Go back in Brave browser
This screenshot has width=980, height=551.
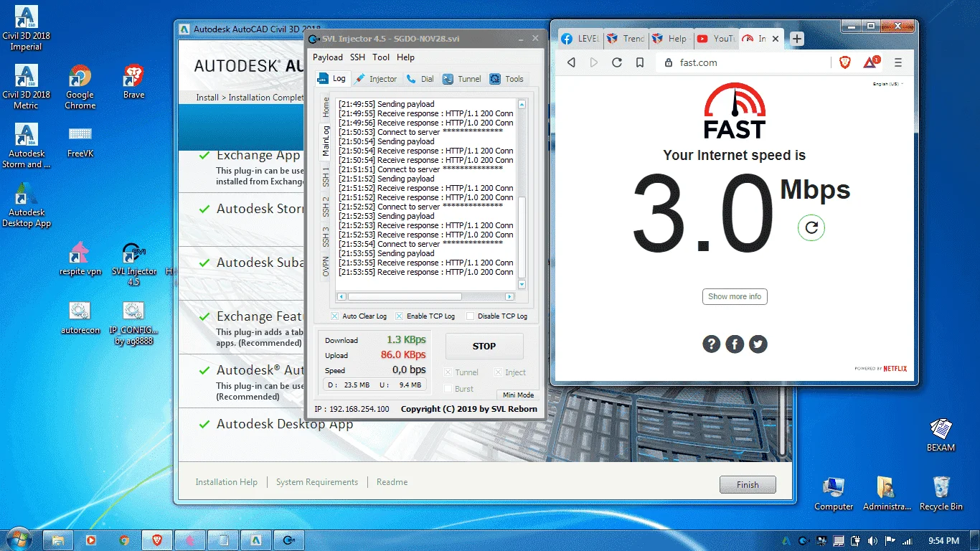571,62
